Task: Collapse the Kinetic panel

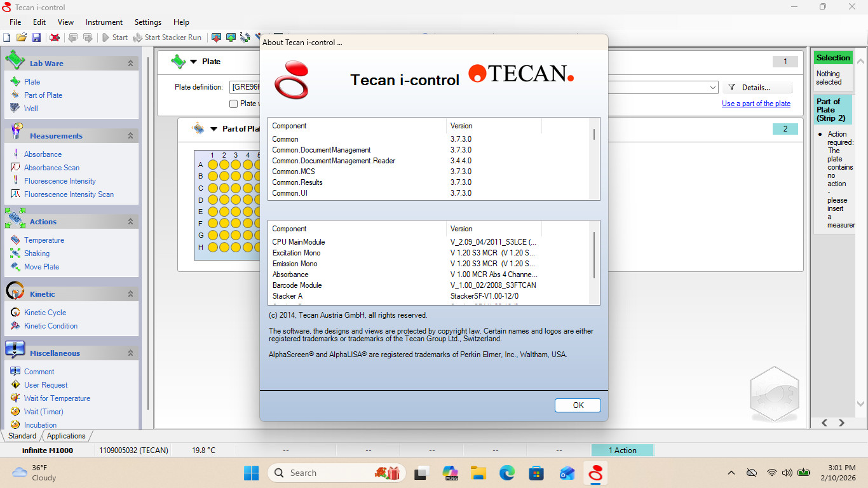Action: [x=130, y=294]
